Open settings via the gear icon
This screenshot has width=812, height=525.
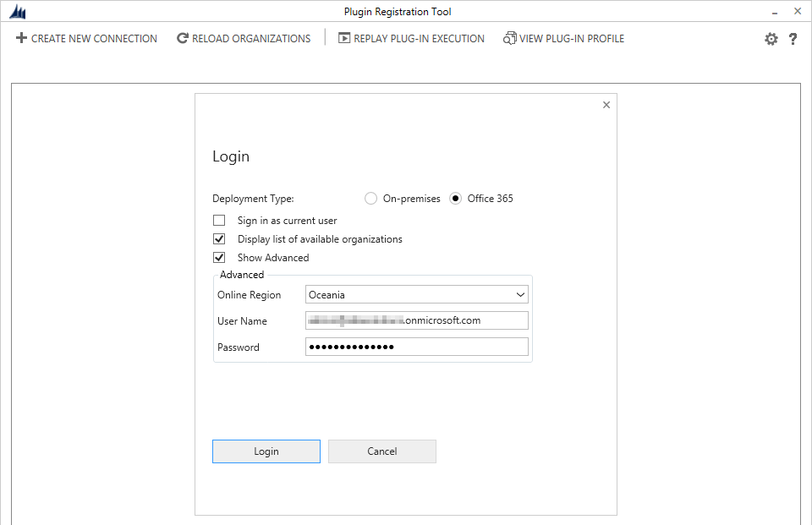(x=771, y=39)
